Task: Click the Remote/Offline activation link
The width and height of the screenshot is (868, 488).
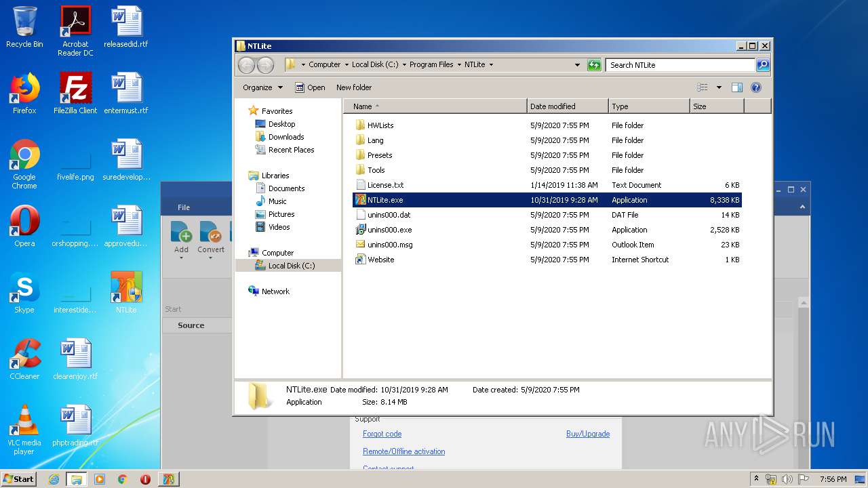Action: [x=404, y=451]
